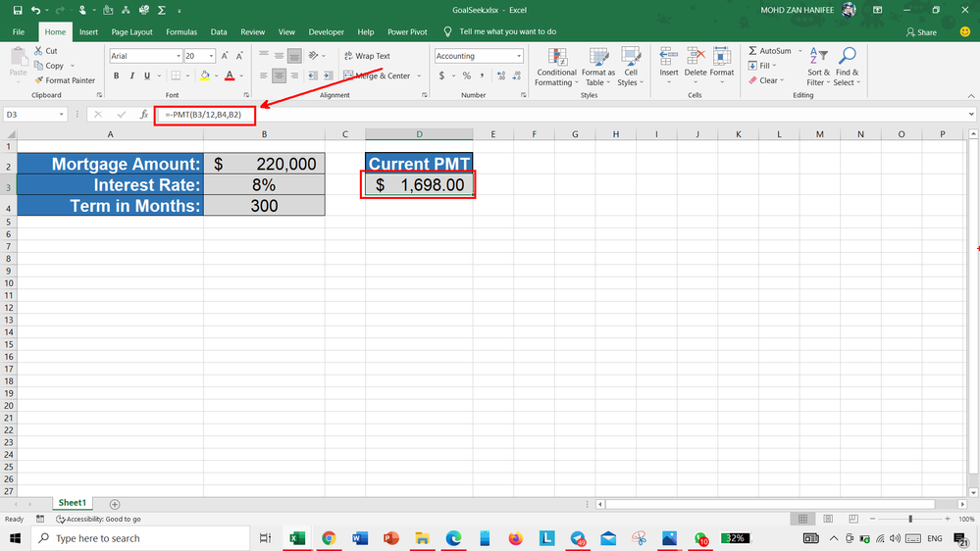Click the Insert cells icon
This screenshot has height=551, width=980.
(669, 57)
